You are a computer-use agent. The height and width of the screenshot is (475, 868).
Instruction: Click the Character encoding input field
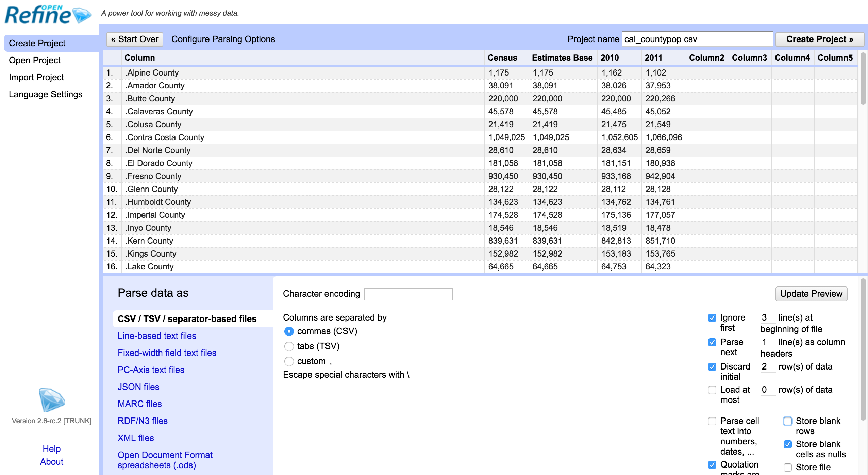tap(408, 294)
